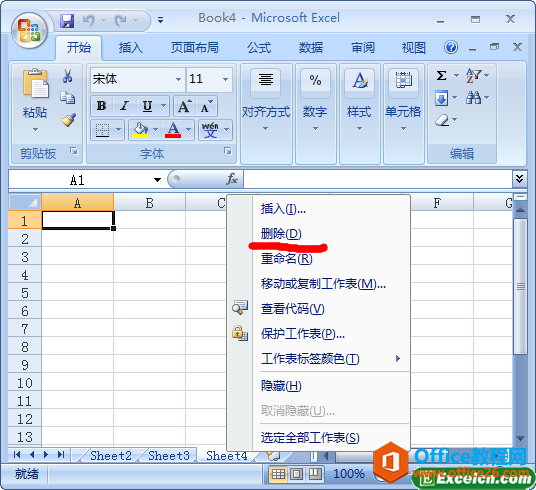This screenshot has height=490, width=536.
Task: Switch to the Sheet3 tab
Action: [169, 456]
